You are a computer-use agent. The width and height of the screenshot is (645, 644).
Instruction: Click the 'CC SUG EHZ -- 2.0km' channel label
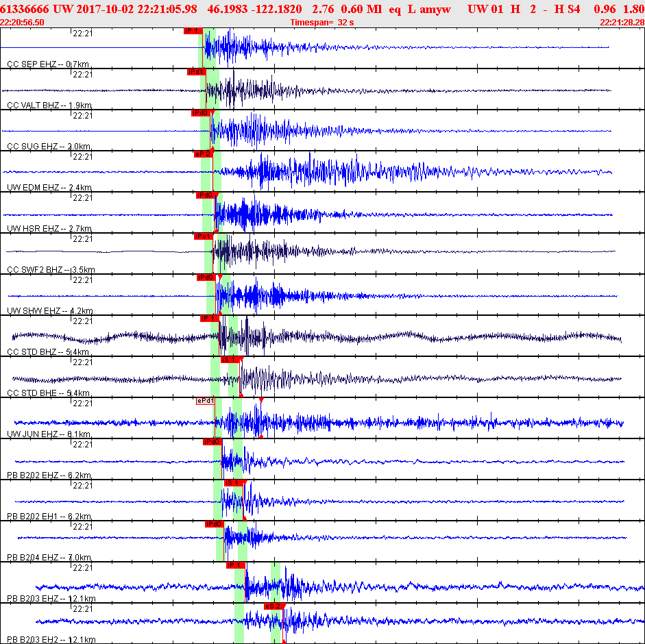(49, 147)
